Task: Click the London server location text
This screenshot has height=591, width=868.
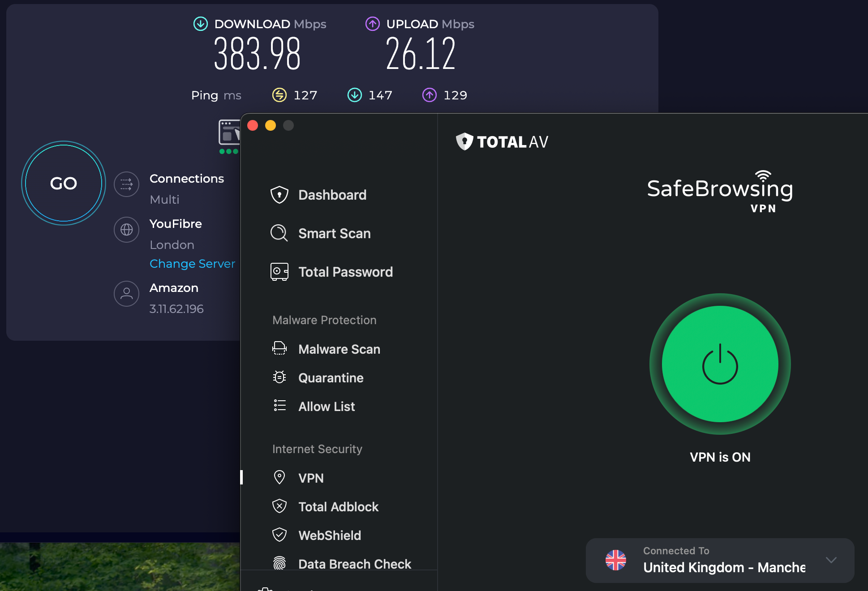Action: [x=172, y=245]
